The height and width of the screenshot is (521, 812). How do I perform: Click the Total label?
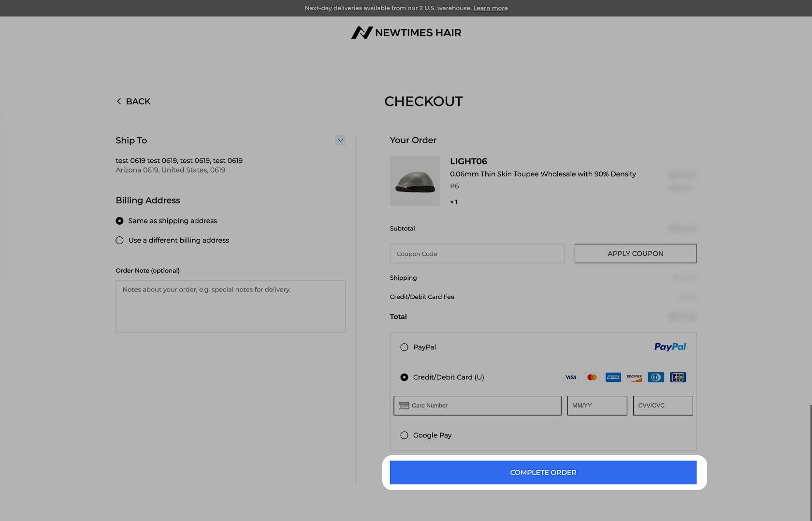(398, 317)
